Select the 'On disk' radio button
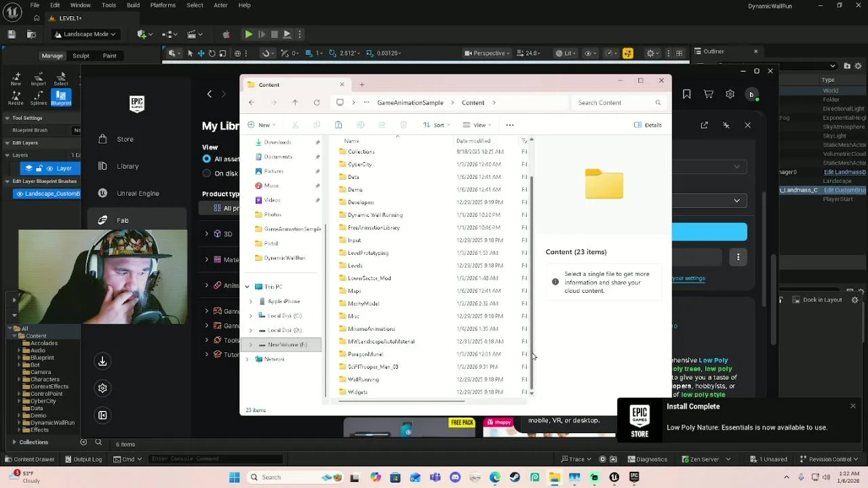Image resolution: width=868 pixels, height=488 pixels. (x=207, y=173)
